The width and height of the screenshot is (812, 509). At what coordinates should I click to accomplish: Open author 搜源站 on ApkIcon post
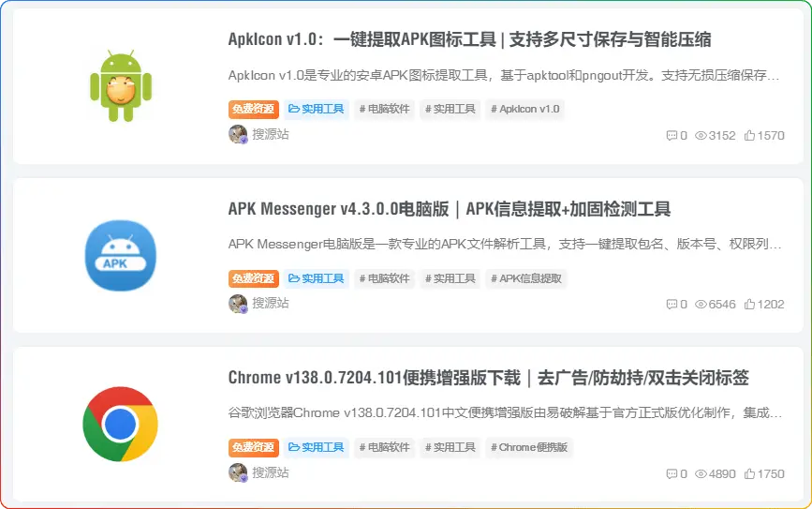point(271,134)
